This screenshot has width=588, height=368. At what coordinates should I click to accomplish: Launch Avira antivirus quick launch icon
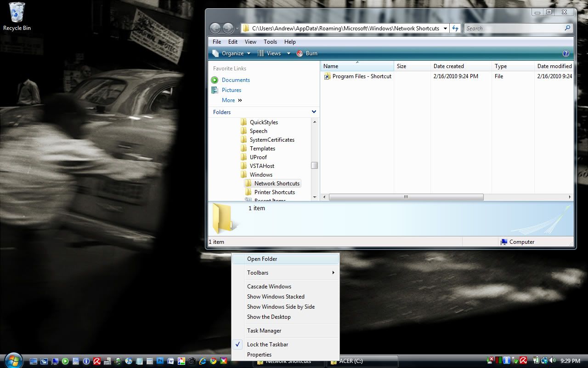97,361
